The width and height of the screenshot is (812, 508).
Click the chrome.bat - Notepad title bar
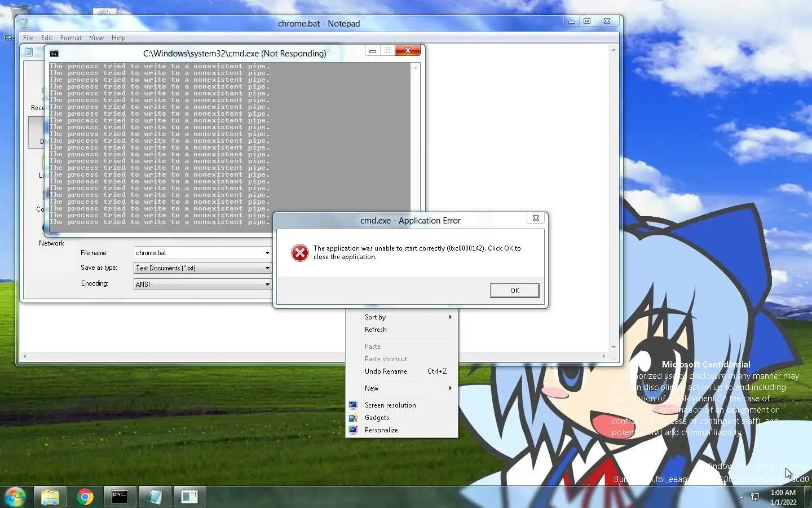tap(319, 24)
